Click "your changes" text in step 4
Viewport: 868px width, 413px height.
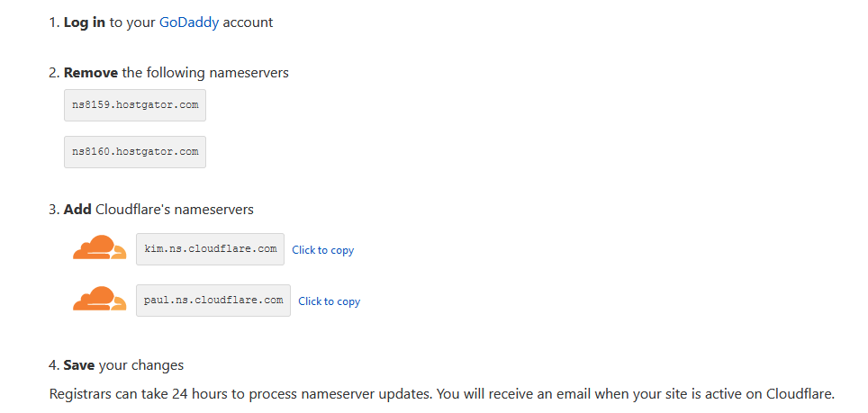[x=141, y=365]
